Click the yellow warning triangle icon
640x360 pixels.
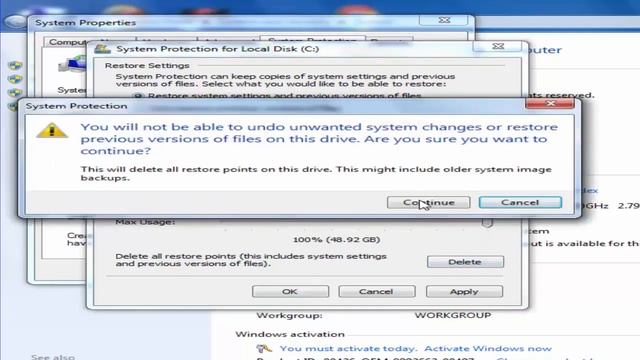click(52, 131)
